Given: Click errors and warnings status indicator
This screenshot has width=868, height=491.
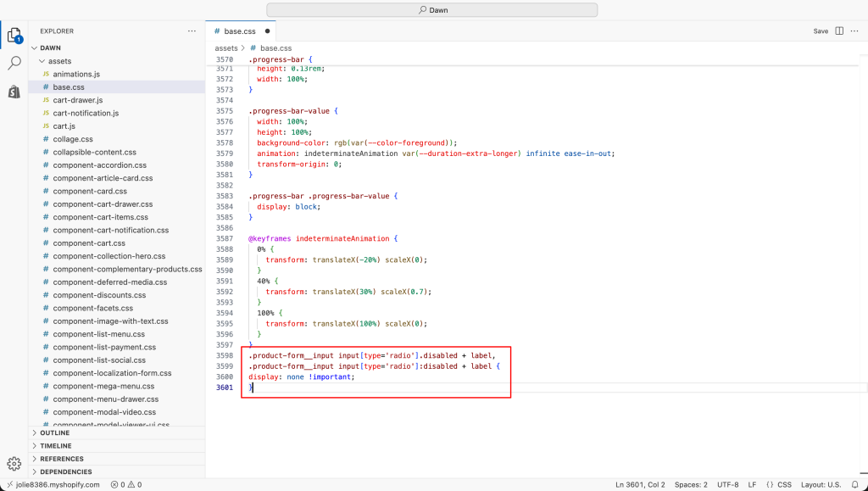Looking at the screenshot, I should click(x=126, y=484).
